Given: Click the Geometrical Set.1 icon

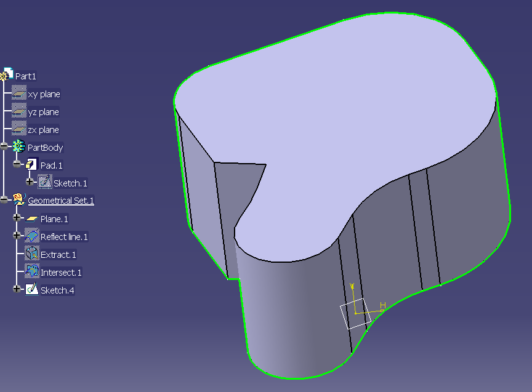Looking at the screenshot, I should (19, 199).
